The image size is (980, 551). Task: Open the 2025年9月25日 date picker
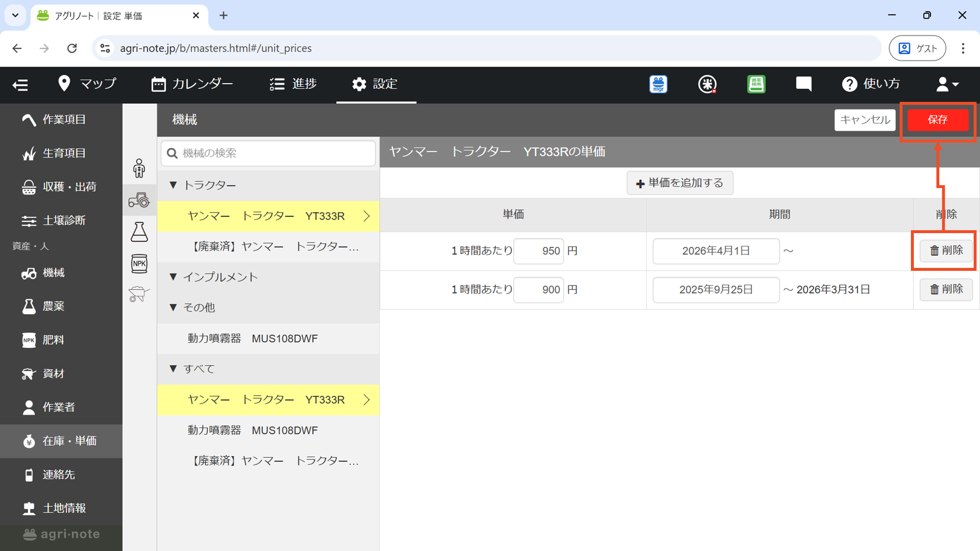tap(716, 290)
